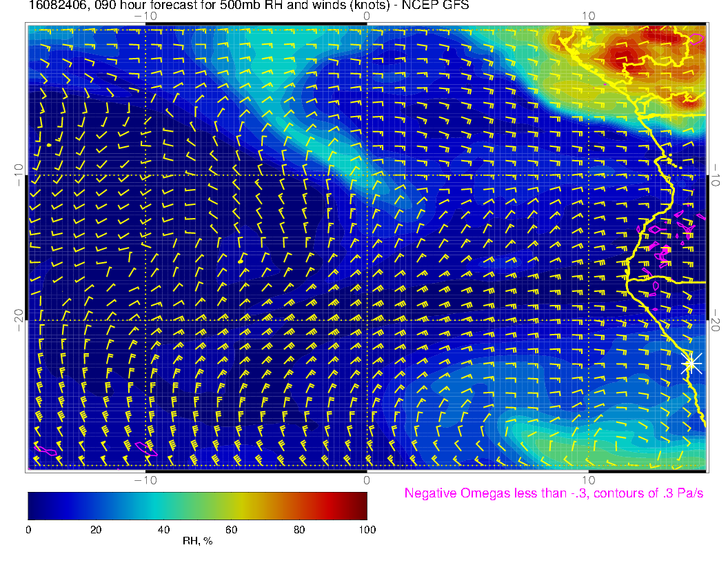Click the "20" tick label under colorbar
Viewport: 728px width, 563px height.
click(96, 530)
